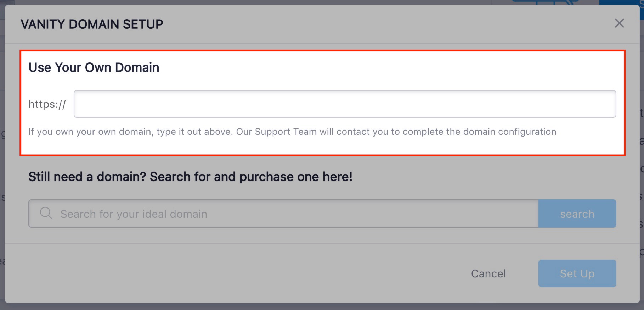Confirm with the Set Up button
Screen dimensions: 644x310
point(577,273)
